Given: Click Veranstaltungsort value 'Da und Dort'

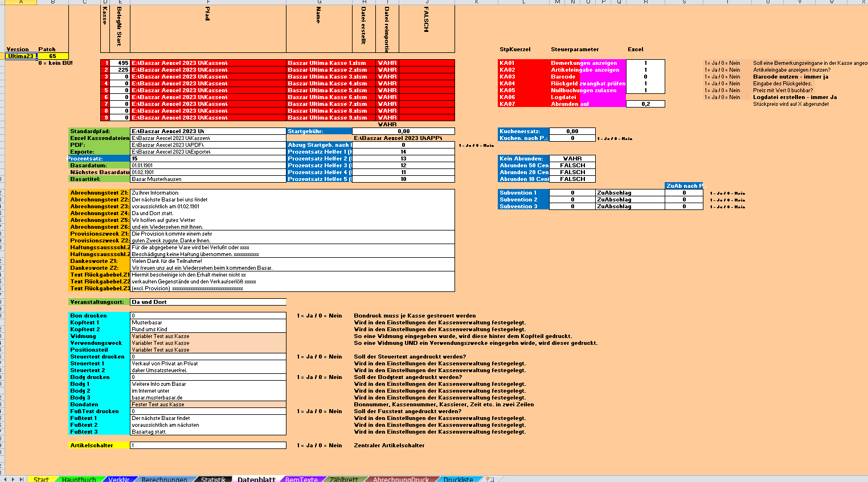Looking at the screenshot, I should [x=208, y=302].
